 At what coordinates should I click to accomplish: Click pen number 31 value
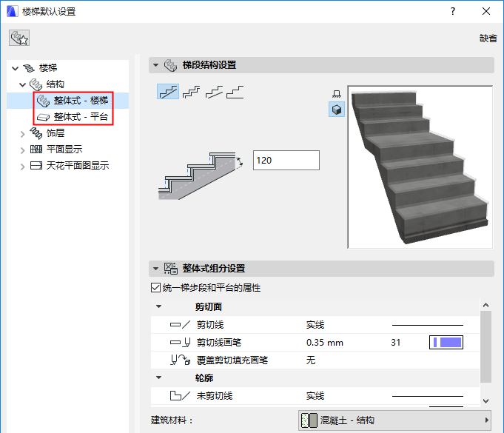tap(396, 343)
